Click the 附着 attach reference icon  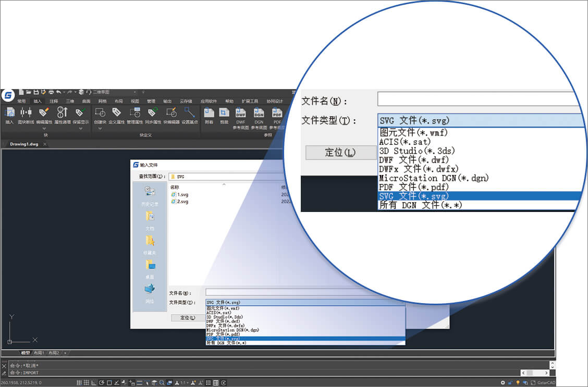coord(209,115)
